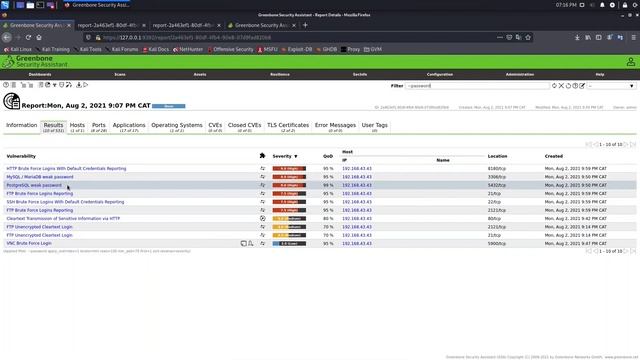Click the update filter refresh icon
This screenshot has width=640, height=360.
[554, 86]
